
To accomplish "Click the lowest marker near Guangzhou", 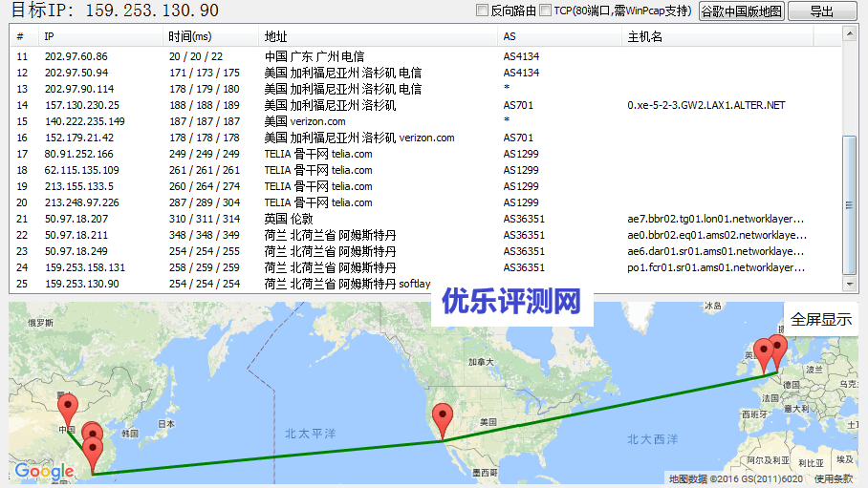I will click(93, 451).
